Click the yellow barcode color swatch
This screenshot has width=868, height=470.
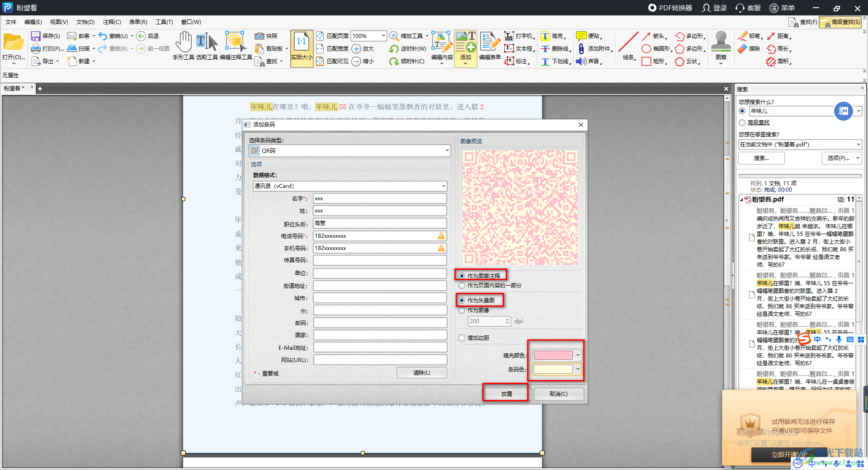553,370
